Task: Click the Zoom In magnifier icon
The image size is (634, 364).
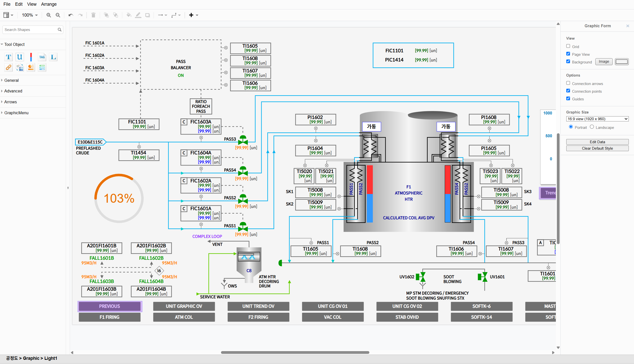Action: [x=49, y=15]
